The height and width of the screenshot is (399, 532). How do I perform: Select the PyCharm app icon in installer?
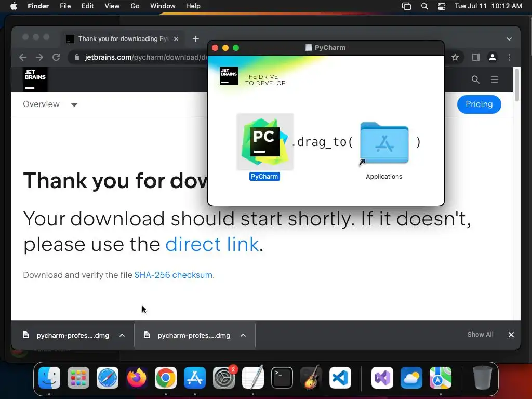(x=265, y=142)
